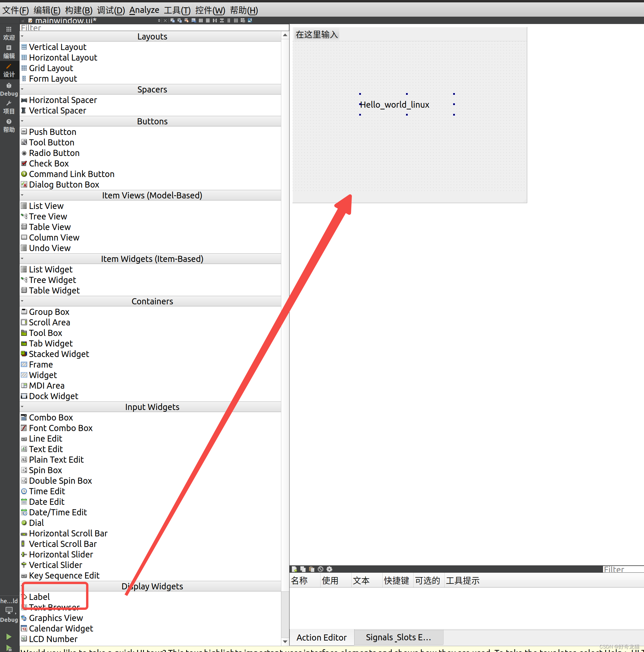Collapse the Buttons category

[x=22, y=121]
